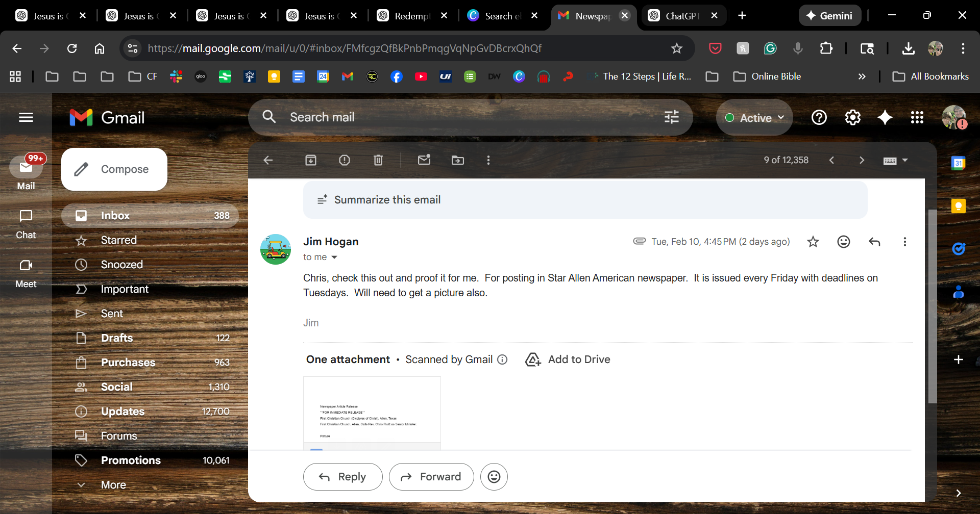Report spam with the exclamation icon
This screenshot has height=514, width=980.
(x=344, y=160)
